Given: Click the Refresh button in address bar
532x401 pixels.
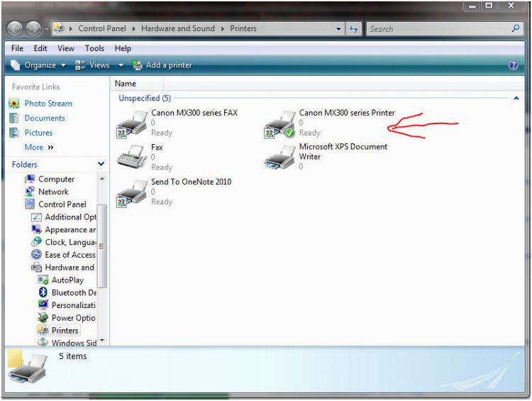Looking at the screenshot, I should pos(354,29).
